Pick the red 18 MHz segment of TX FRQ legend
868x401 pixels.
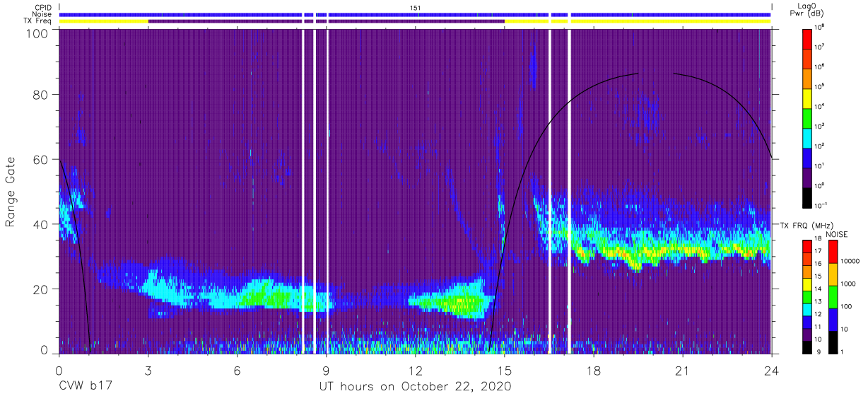click(x=807, y=245)
